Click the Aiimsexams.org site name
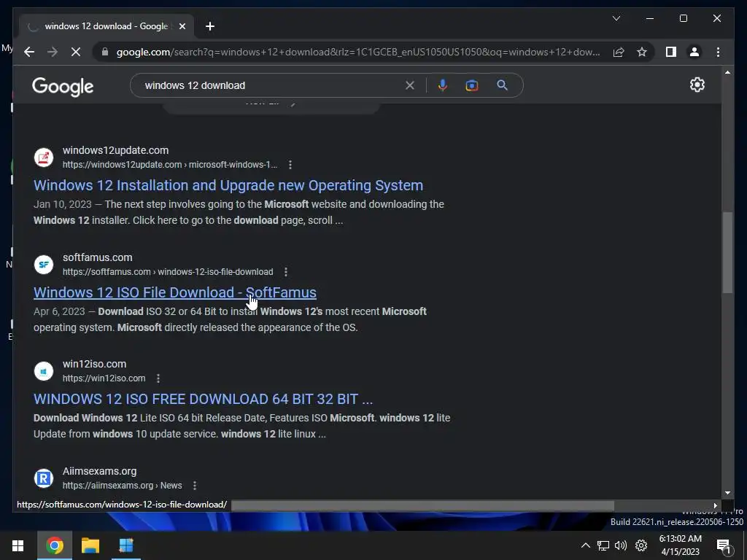This screenshot has height=560, width=747. click(x=99, y=471)
